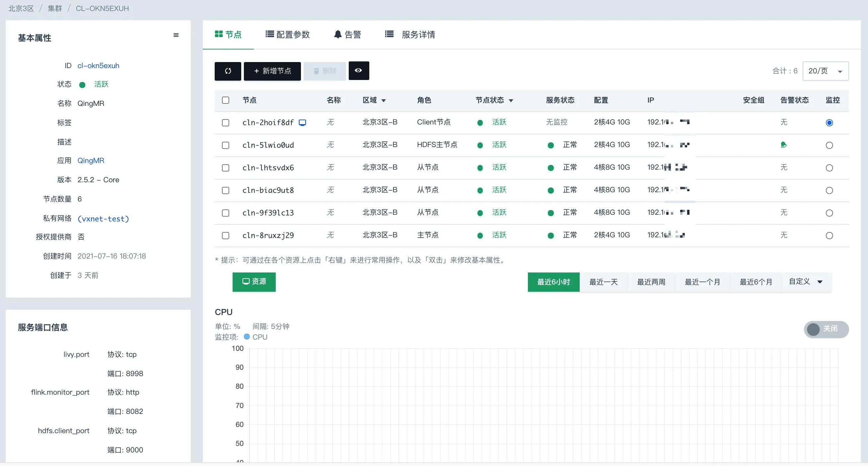Screen dimensions: 868x466
Task: Click node ID cln-9f39lc13
Action: (268, 213)
